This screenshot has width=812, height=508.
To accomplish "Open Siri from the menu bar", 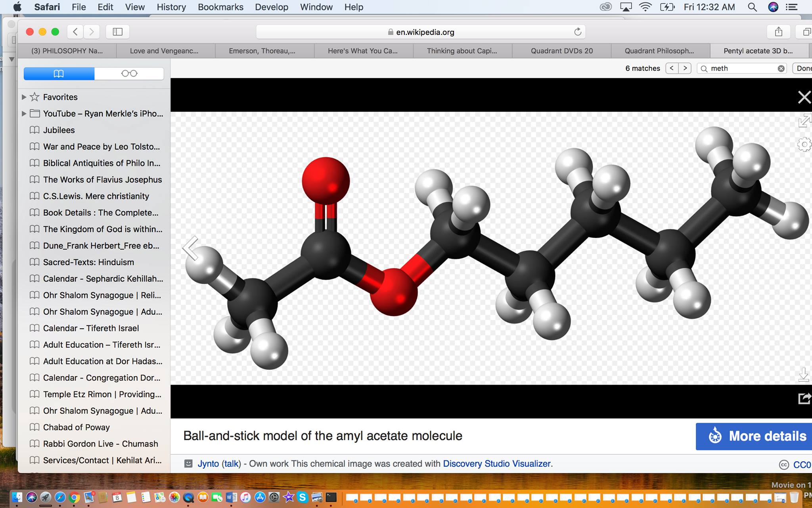I will [x=773, y=7].
